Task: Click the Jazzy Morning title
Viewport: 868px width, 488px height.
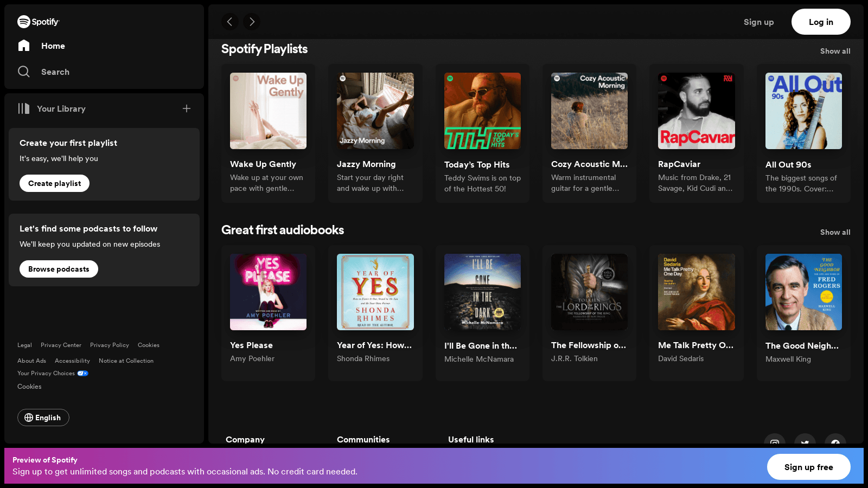Action: (366, 164)
